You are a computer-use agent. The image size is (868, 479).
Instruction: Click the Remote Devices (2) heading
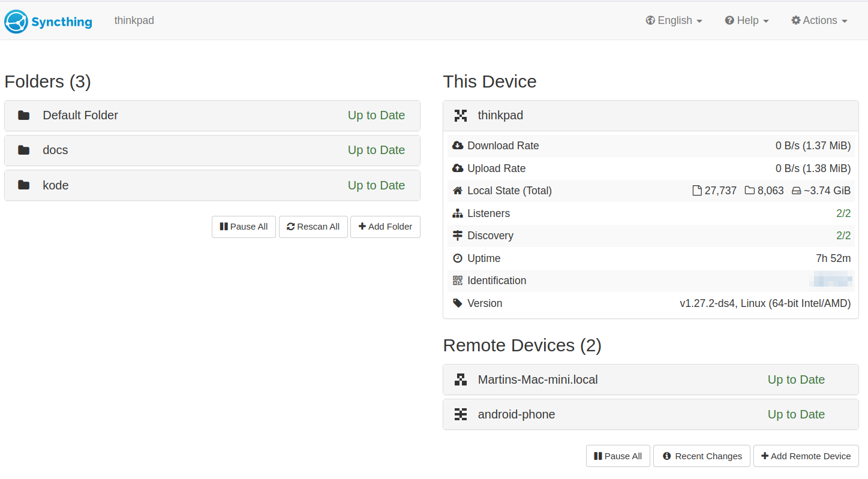coord(522,345)
